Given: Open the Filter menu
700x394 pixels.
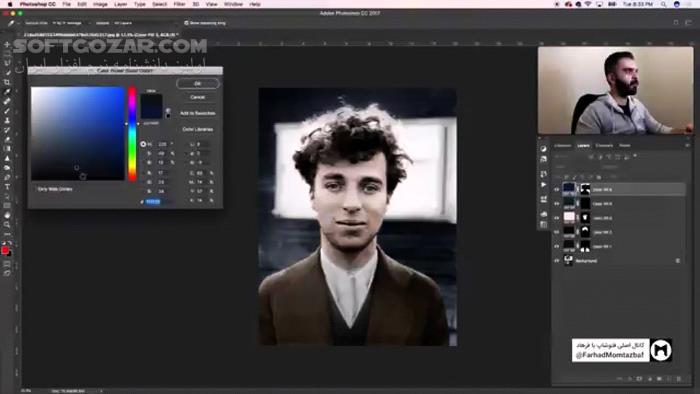Looking at the screenshot, I should (x=179, y=4).
